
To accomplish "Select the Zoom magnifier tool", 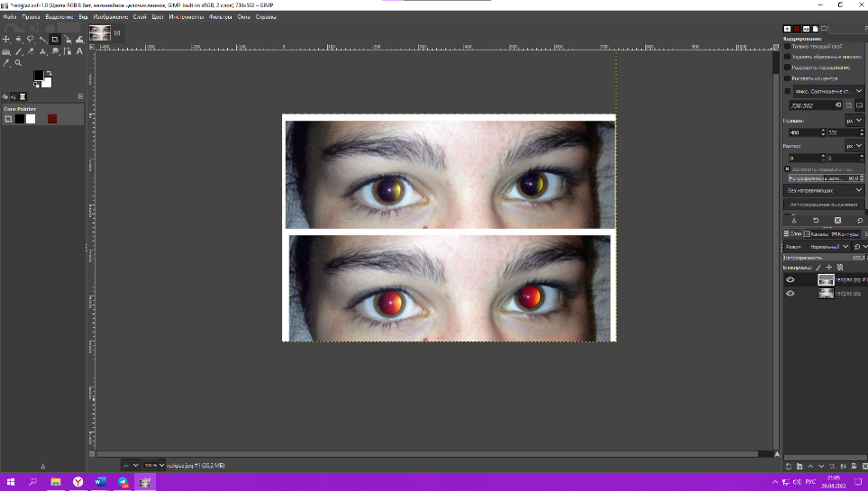I will 18,63.
